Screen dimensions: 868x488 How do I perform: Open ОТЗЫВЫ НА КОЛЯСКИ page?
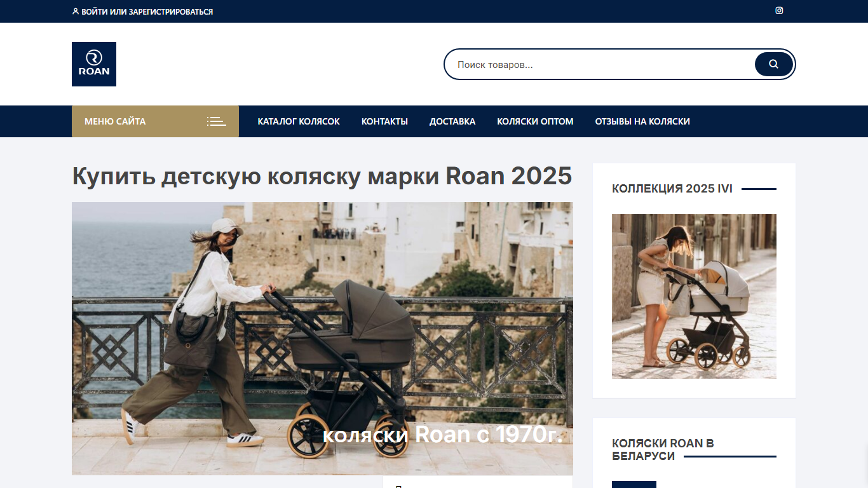coord(642,121)
